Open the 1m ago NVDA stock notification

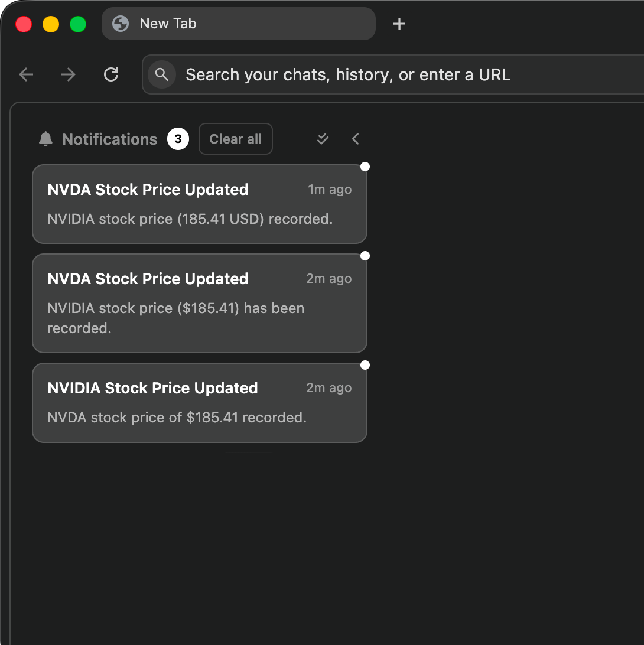(x=200, y=204)
